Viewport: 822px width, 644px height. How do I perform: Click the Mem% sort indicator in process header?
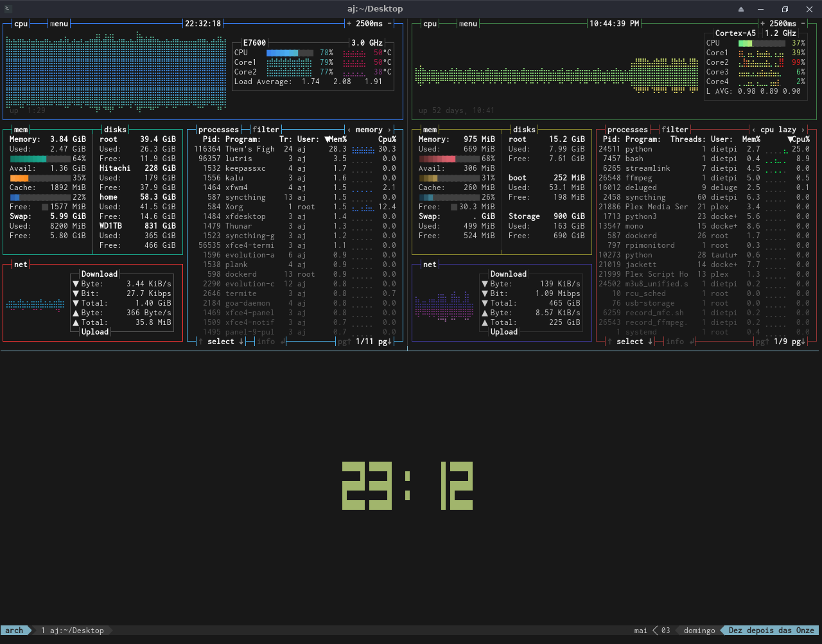click(x=328, y=139)
